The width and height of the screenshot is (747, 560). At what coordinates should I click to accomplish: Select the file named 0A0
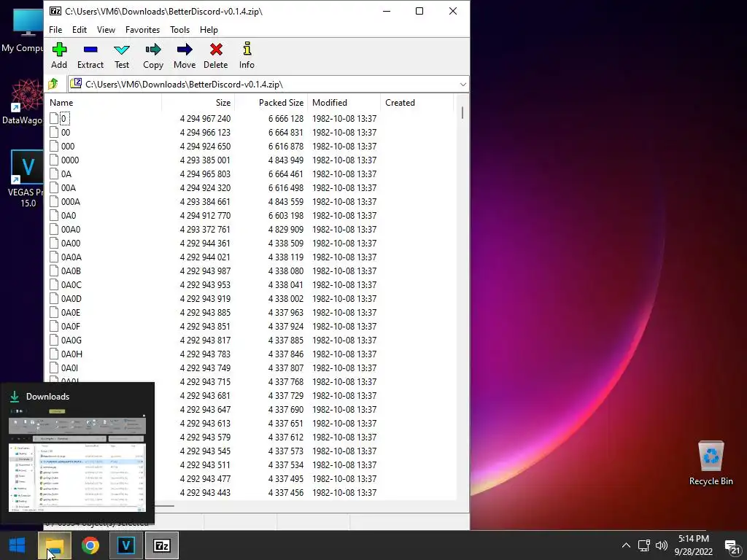click(68, 215)
